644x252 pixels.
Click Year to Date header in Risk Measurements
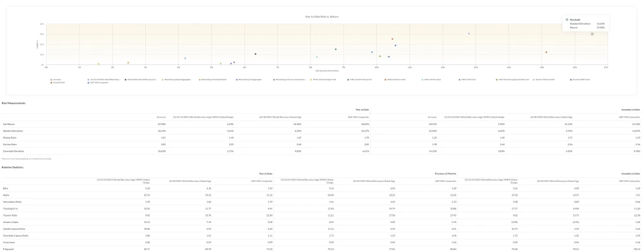coord(362,110)
